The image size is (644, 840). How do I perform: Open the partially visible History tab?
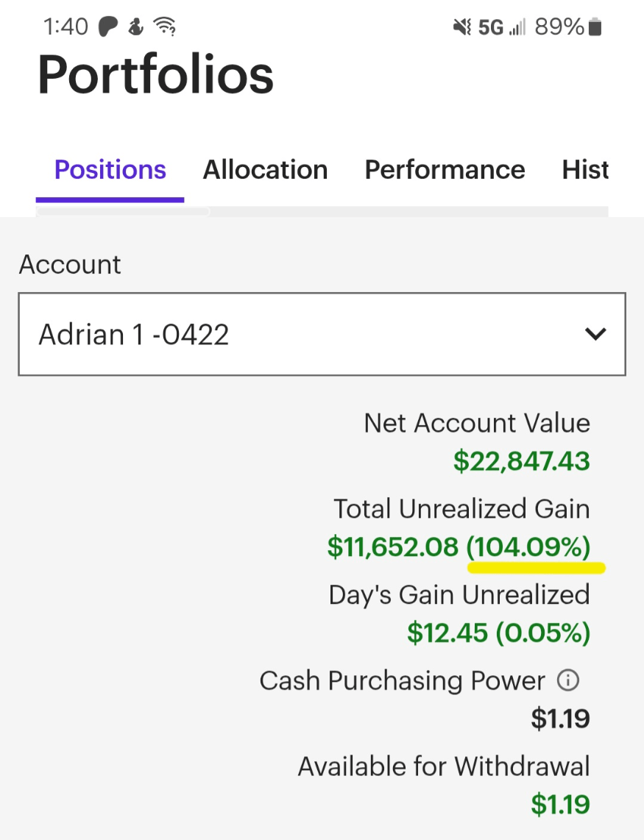click(x=586, y=170)
